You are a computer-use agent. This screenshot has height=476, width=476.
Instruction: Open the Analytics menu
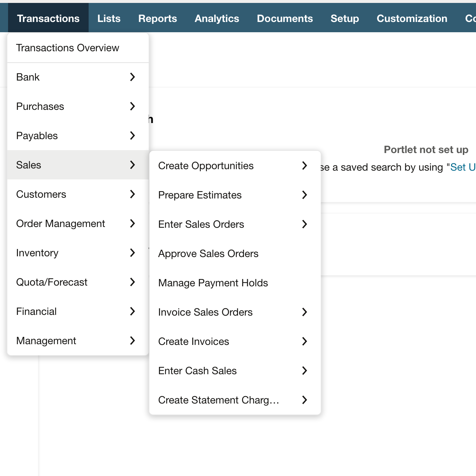point(217,18)
